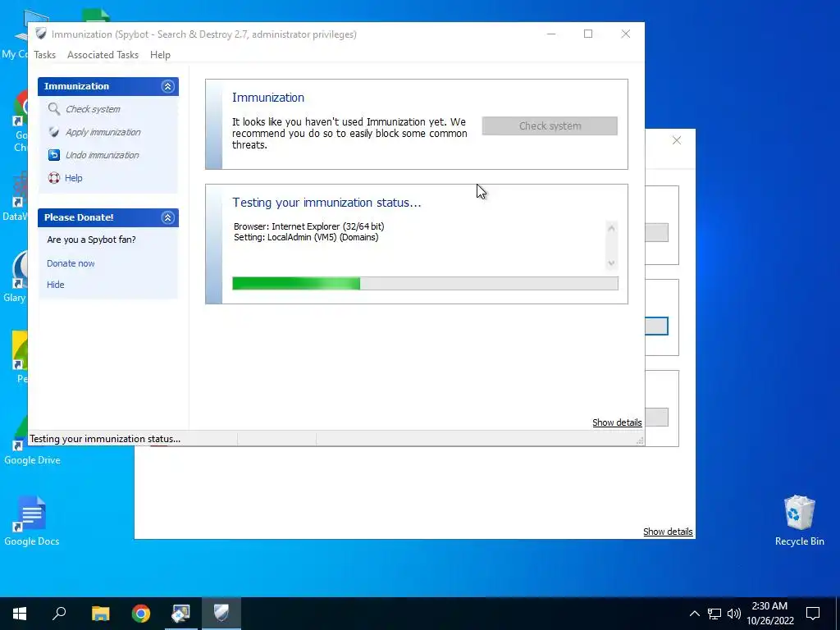
Task: Open the Google Docs desktop shortcut
Action: pos(31,521)
